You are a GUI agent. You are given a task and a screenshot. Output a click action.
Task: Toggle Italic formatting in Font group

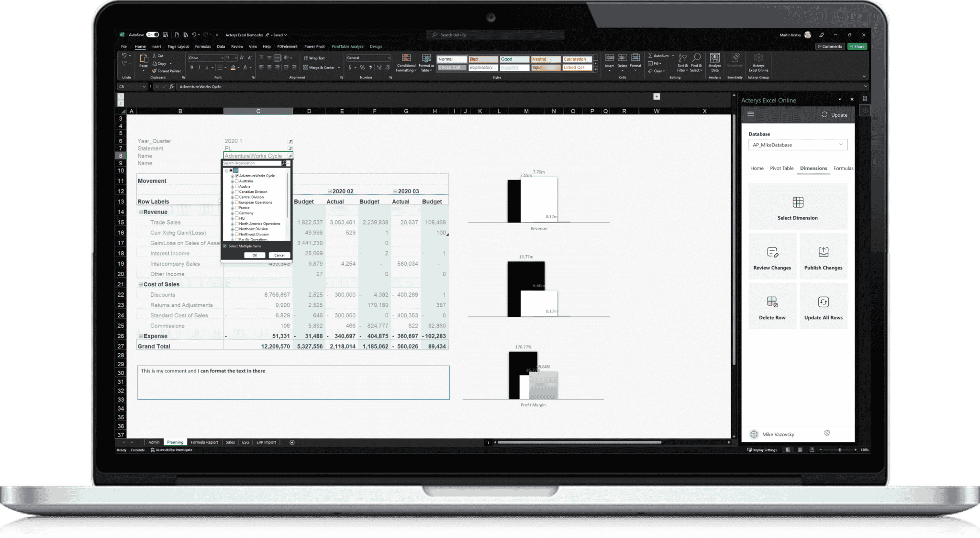pos(199,67)
